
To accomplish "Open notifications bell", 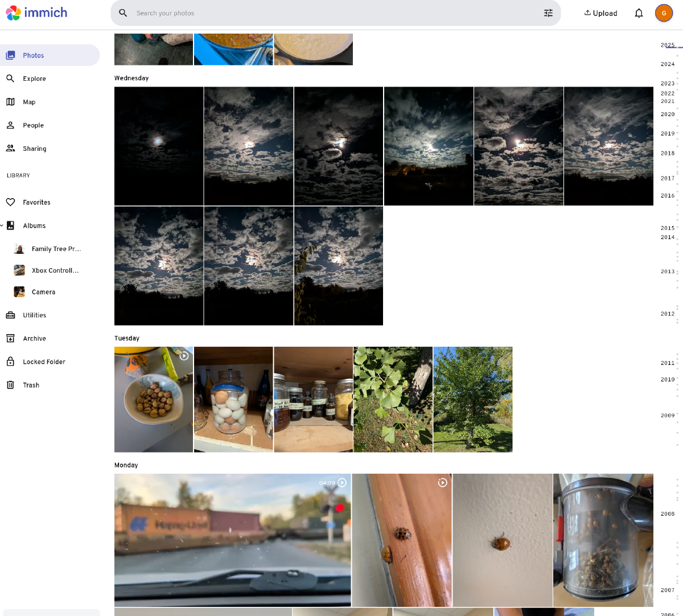I will [639, 13].
